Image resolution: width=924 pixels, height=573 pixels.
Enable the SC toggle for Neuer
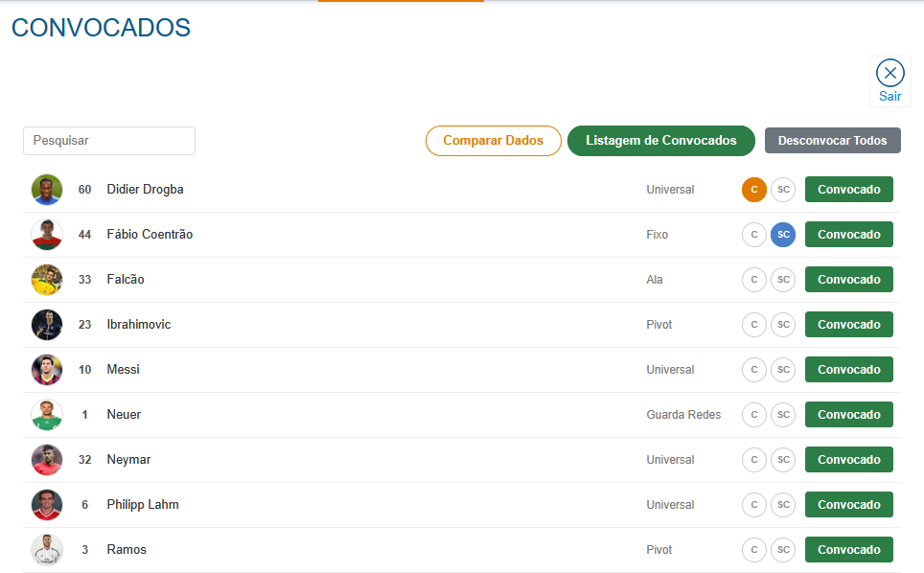783,415
